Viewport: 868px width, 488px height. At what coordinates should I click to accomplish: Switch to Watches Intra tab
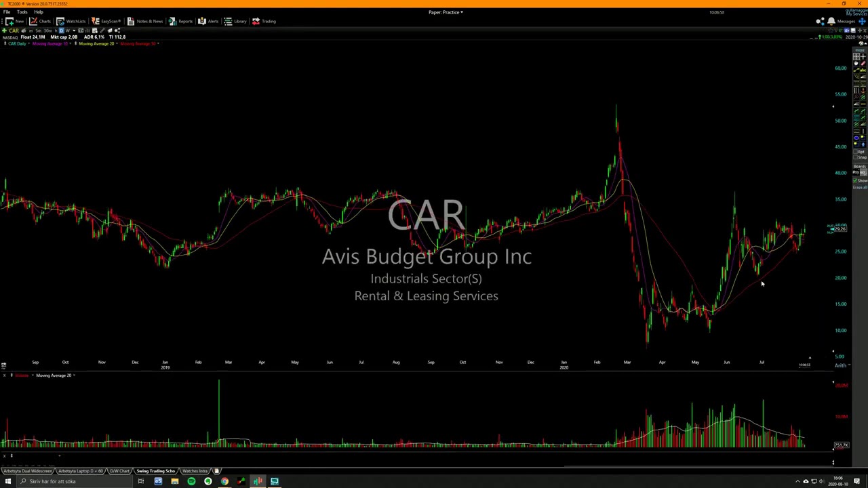click(195, 470)
